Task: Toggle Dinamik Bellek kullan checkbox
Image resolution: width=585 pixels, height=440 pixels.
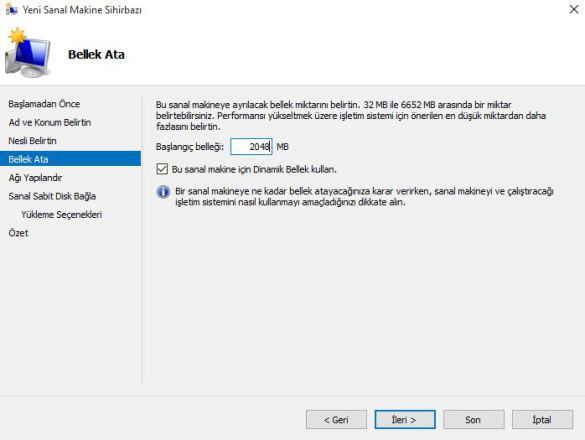Action: coord(162,169)
